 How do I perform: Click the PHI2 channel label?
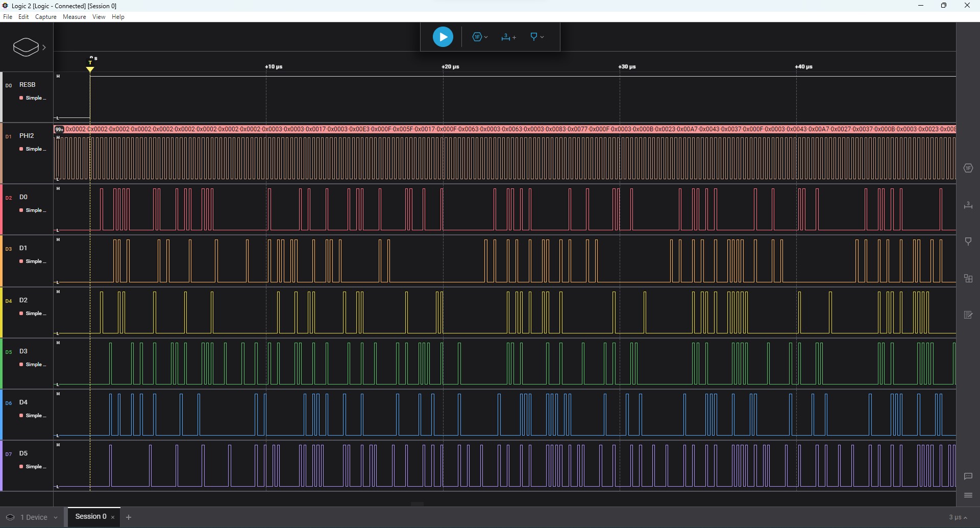[27, 136]
